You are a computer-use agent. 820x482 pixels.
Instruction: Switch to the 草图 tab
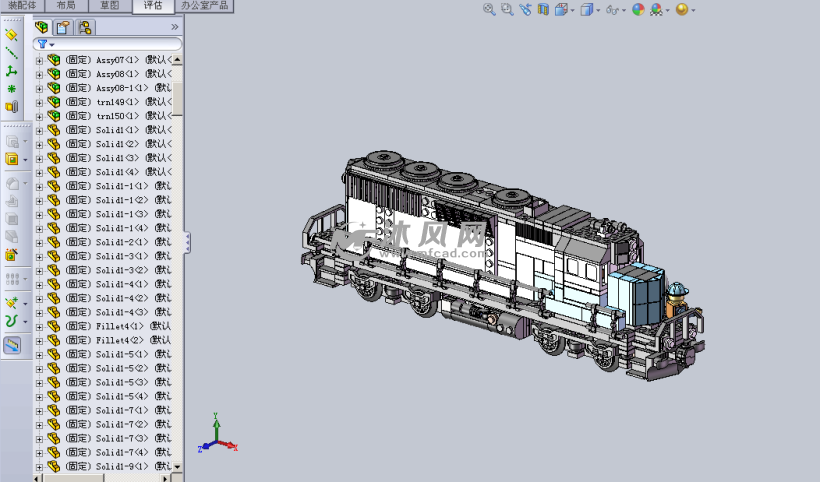pos(109,6)
